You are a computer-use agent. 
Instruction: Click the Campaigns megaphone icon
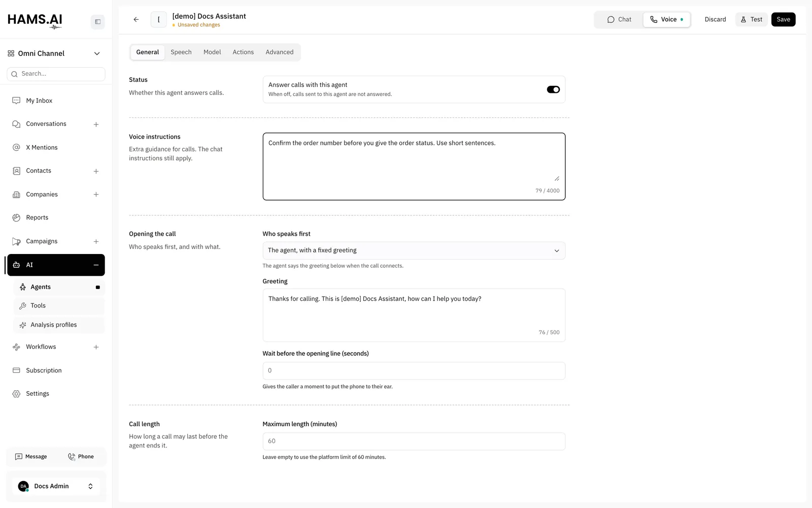click(16, 241)
